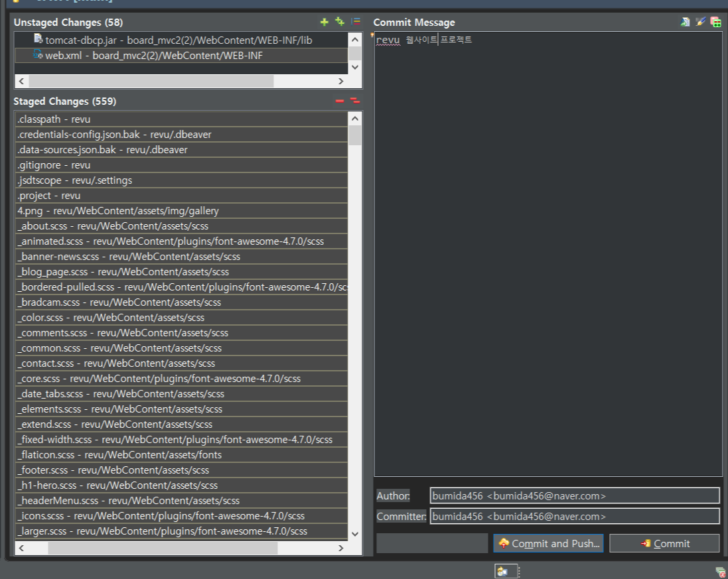The width and height of the screenshot is (728, 579).
Task: Select .gitignore - revu staged file
Action: [182, 165]
